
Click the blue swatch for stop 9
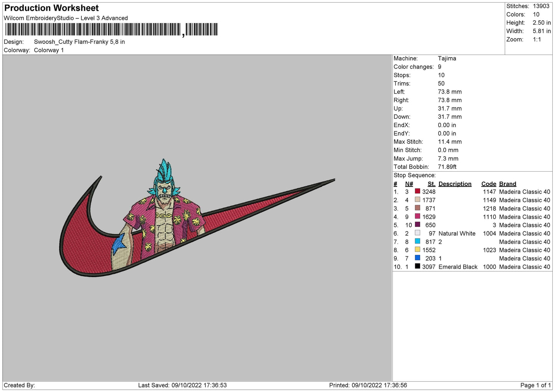click(417, 258)
